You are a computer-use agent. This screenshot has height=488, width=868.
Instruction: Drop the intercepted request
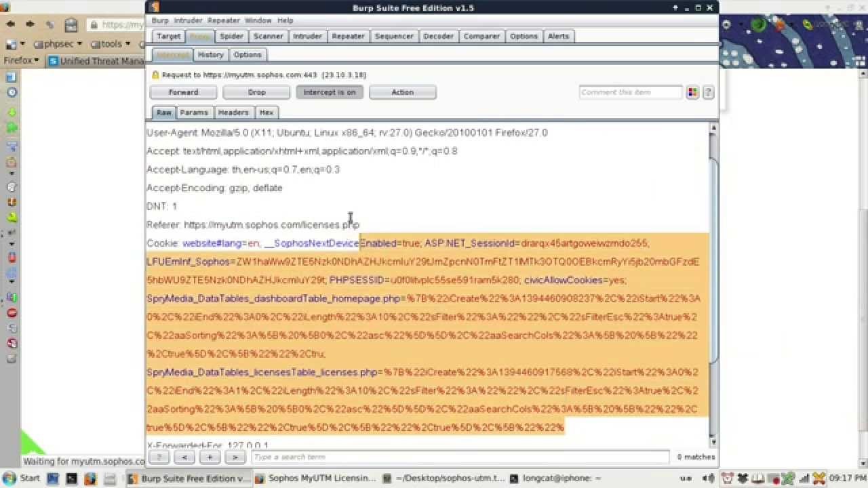tap(257, 92)
